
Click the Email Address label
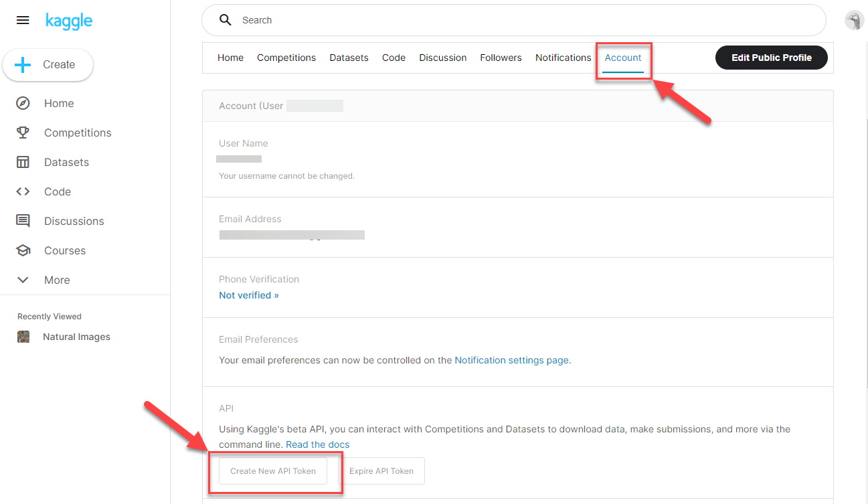pyautogui.click(x=250, y=219)
